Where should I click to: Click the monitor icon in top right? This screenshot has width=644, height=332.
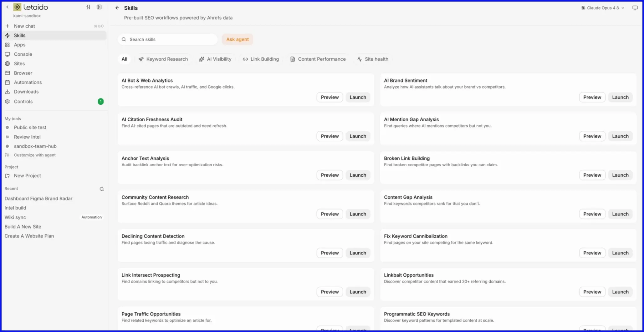[x=635, y=8]
